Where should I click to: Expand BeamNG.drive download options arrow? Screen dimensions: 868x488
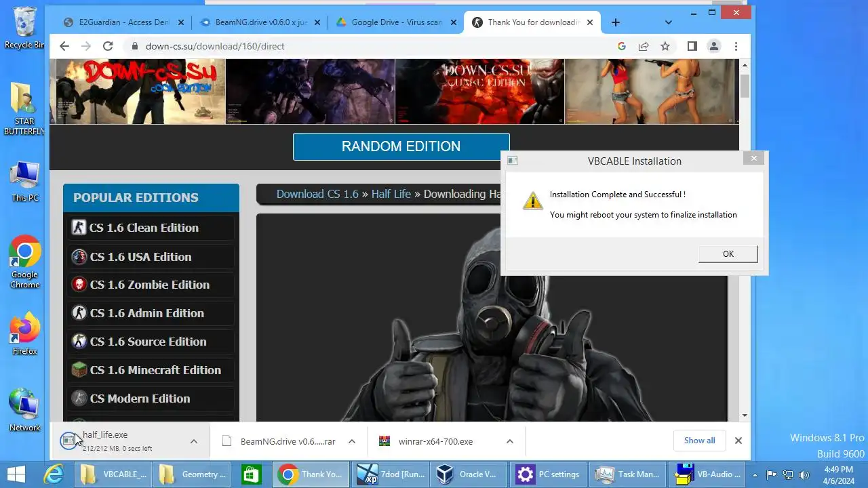coord(351,441)
